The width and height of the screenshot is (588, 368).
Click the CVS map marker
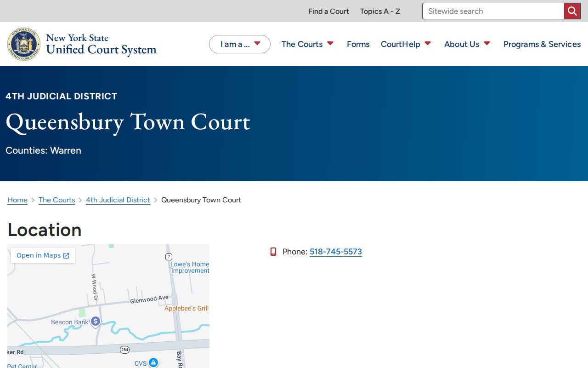(x=153, y=363)
